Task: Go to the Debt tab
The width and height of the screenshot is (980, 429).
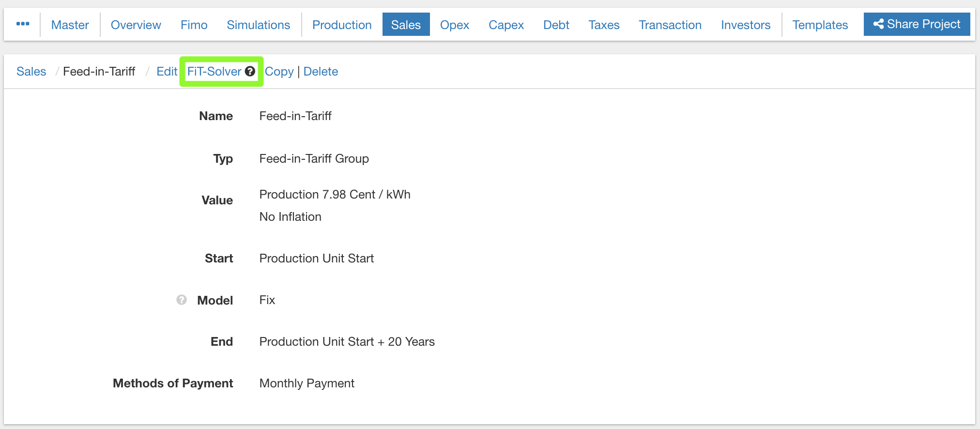Action: 556,25
